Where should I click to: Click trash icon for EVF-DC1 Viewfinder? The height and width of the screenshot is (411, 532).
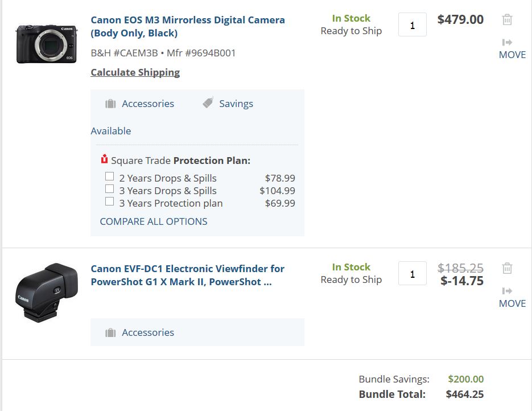[507, 268]
